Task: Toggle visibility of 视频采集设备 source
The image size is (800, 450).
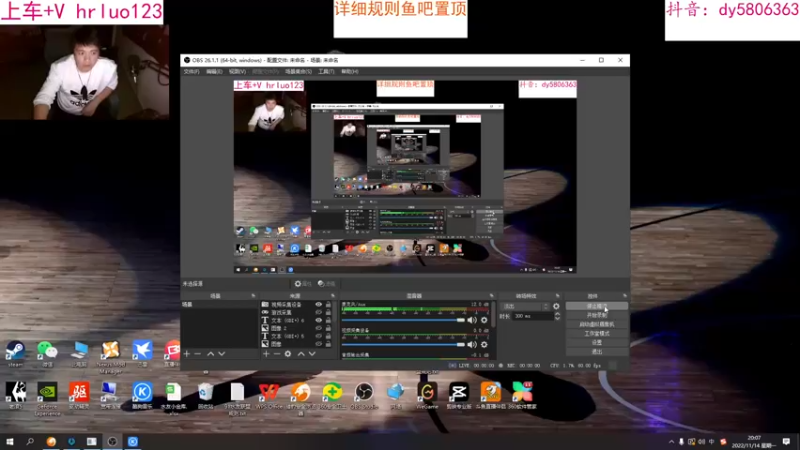Action: coord(319,305)
